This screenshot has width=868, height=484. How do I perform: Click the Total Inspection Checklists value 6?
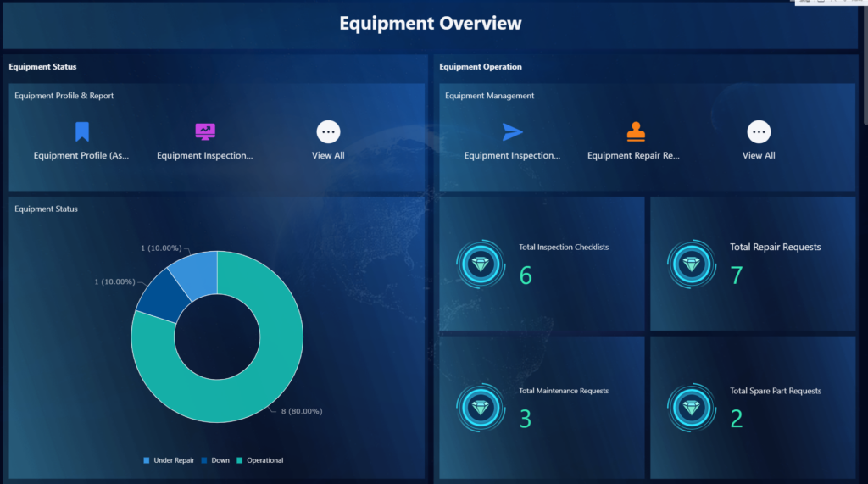[526, 275]
